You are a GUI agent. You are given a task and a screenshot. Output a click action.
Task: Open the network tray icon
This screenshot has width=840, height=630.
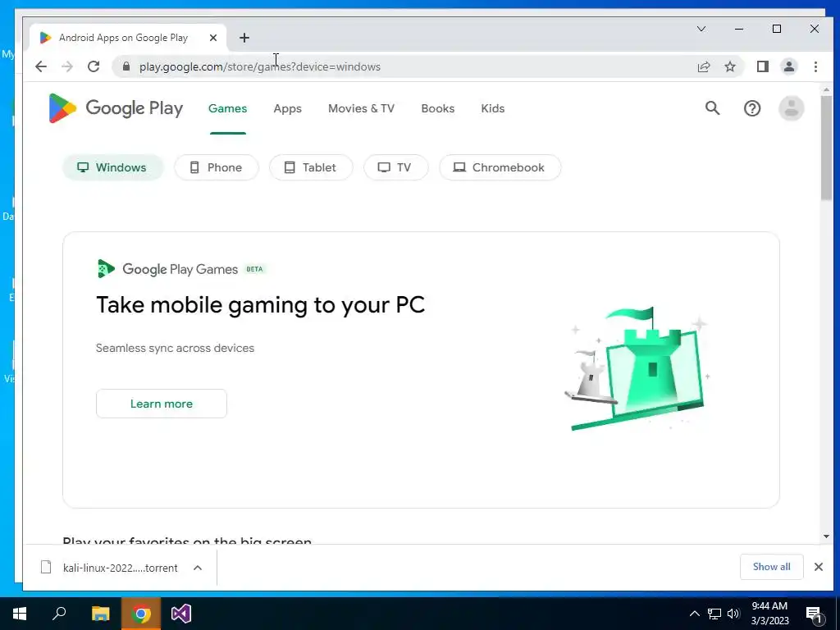(714, 614)
